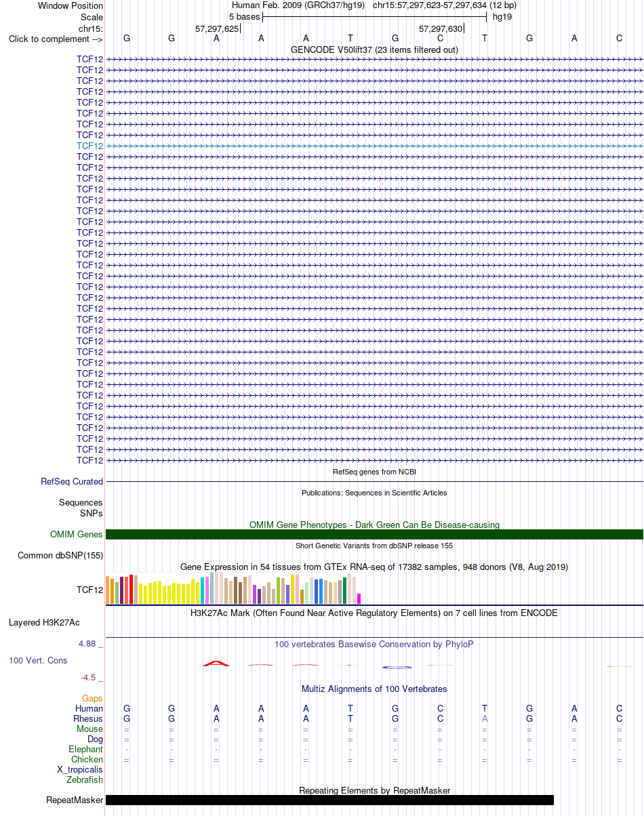This screenshot has width=644, height=816.
Task: Click 'Short Genetic Variants from dbSNP release 155'
Action: pyautogui.click(x=374, y=546)
